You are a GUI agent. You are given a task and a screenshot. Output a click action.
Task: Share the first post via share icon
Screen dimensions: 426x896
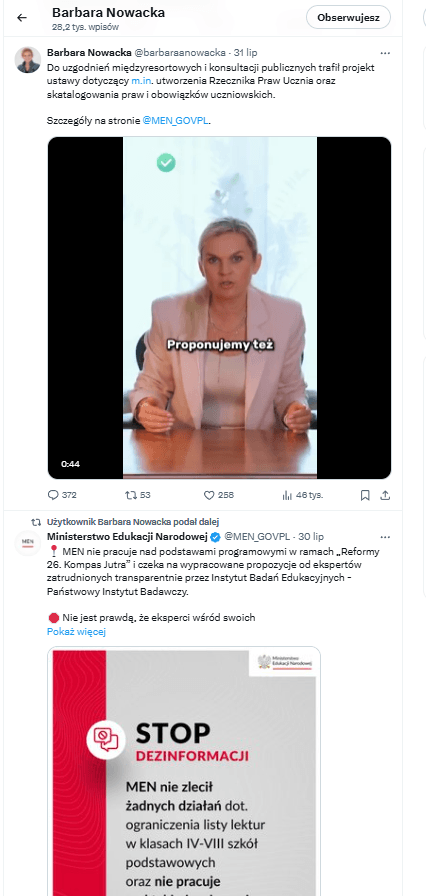pyautogui.click(x=385, y=495)
